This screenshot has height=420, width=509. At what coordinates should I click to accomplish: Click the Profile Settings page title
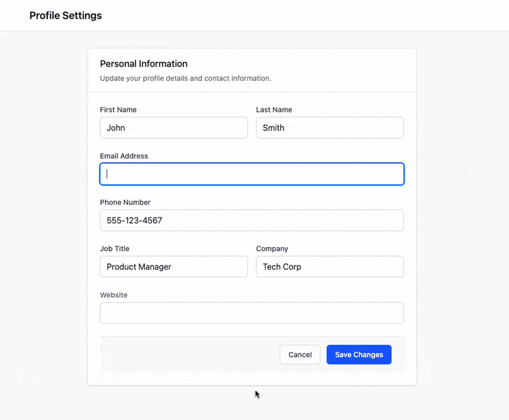click(x=65, y=15)
